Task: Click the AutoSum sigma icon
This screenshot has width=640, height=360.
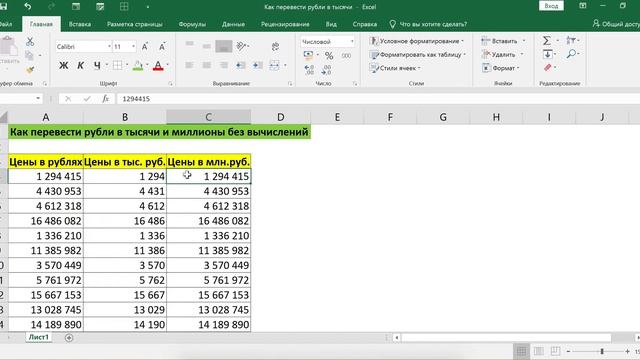Action: click(547, 40)
